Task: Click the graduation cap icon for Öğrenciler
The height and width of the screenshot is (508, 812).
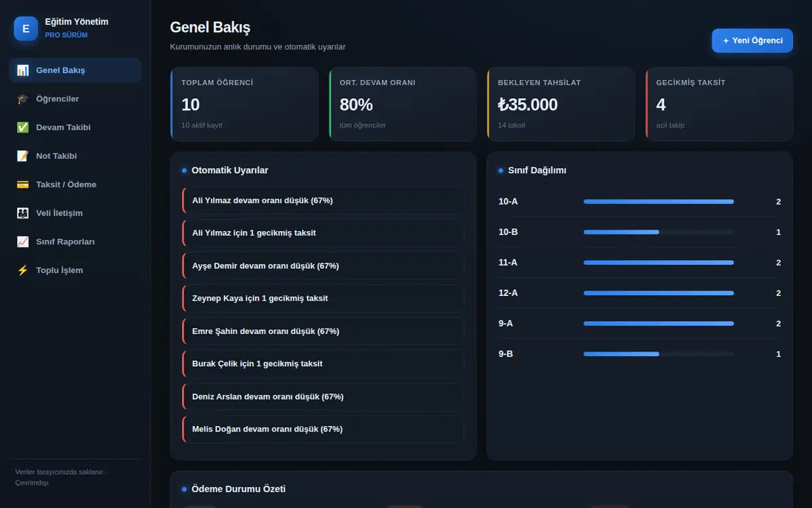Action: [23, 99]
